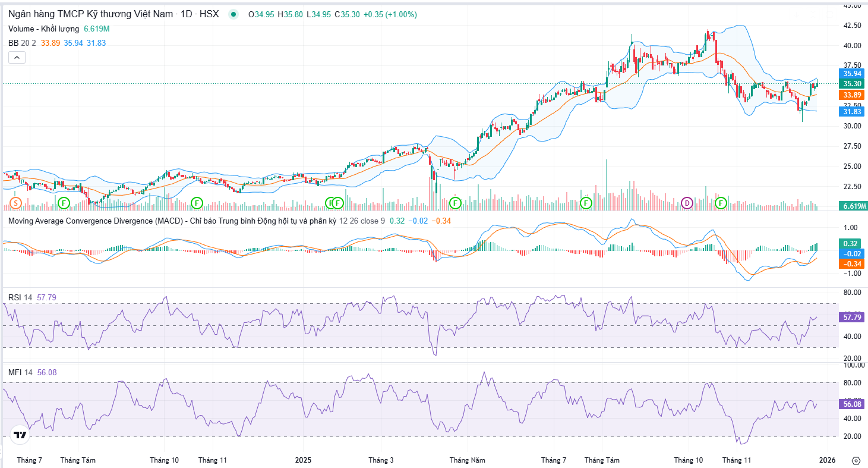Select the BB 20 2 indicator legend
The width and height of the screenshot is (868, 468).
[x=23, y=43]
